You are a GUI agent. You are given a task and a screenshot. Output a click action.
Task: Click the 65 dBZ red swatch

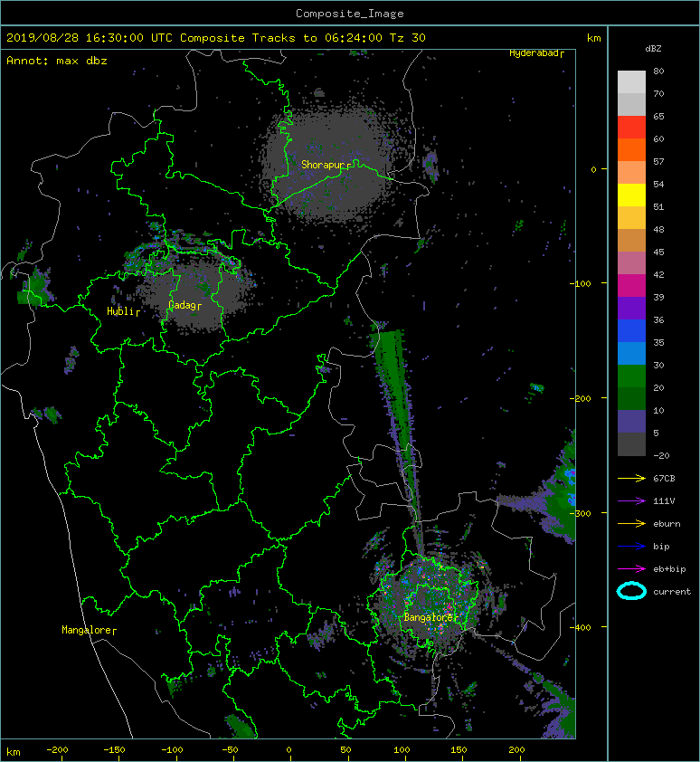[x=631, y=127]
